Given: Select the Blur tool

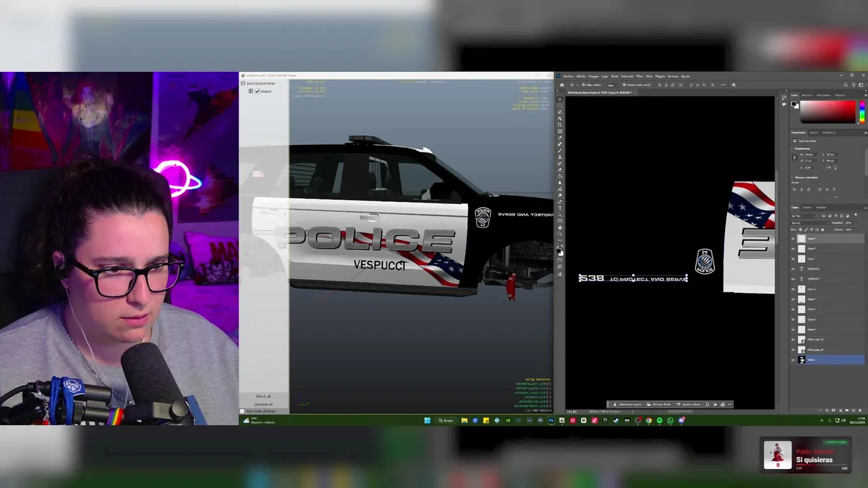Looking at the screenshot, I should click(559, 183).
